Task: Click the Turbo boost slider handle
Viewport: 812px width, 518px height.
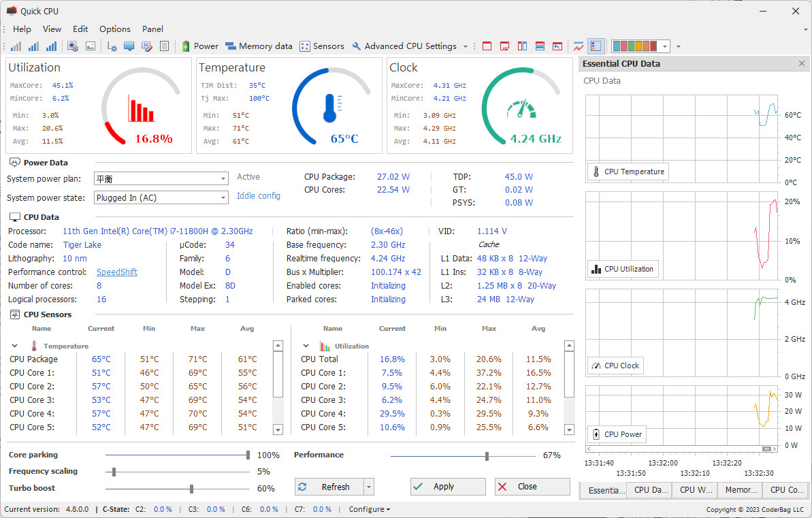Action: click(x=192, y=489)
